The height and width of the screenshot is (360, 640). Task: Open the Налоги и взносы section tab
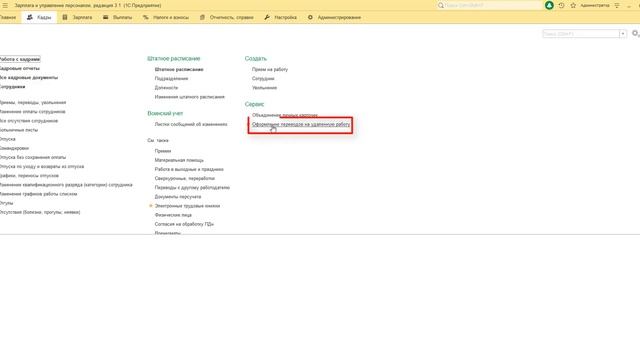point(166,18)
